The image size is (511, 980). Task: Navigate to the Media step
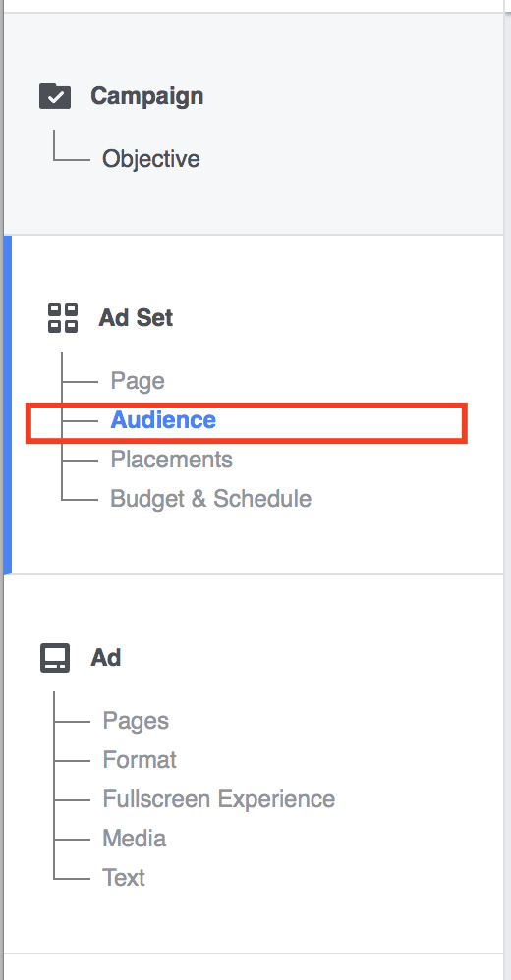(135, 839)
